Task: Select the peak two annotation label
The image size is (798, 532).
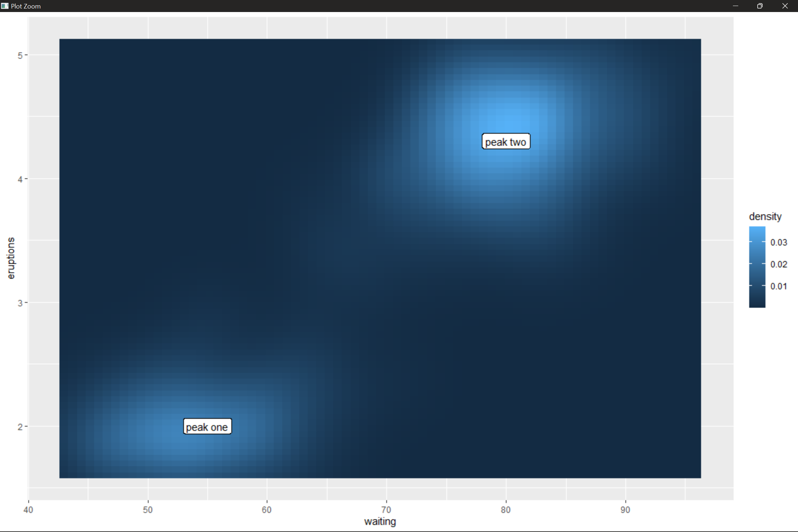Action: tap(506, 141)
